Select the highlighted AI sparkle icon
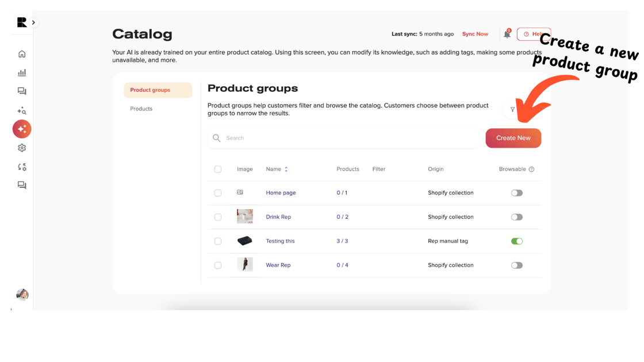Viewport: 644px width, 362px height. pos(22,129)
